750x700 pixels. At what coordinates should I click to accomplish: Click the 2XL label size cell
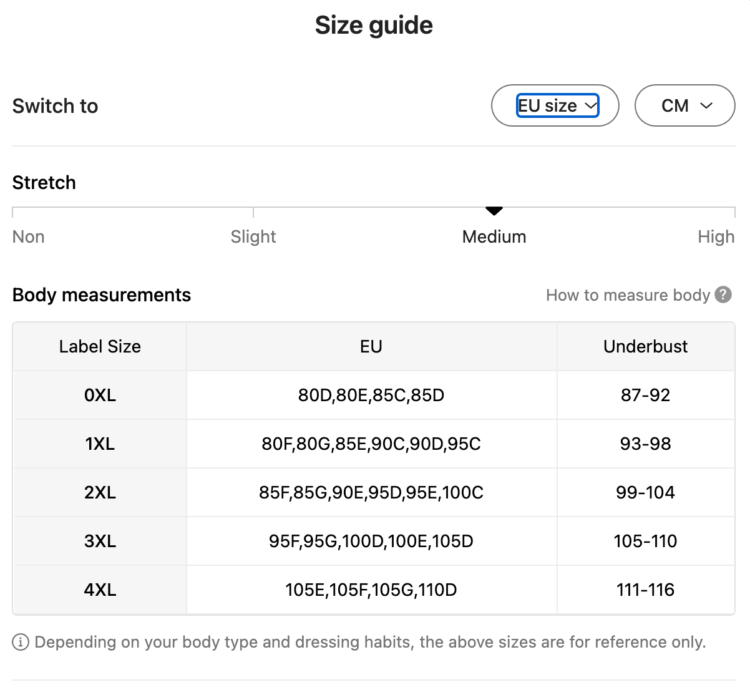(x=100, y=493)
